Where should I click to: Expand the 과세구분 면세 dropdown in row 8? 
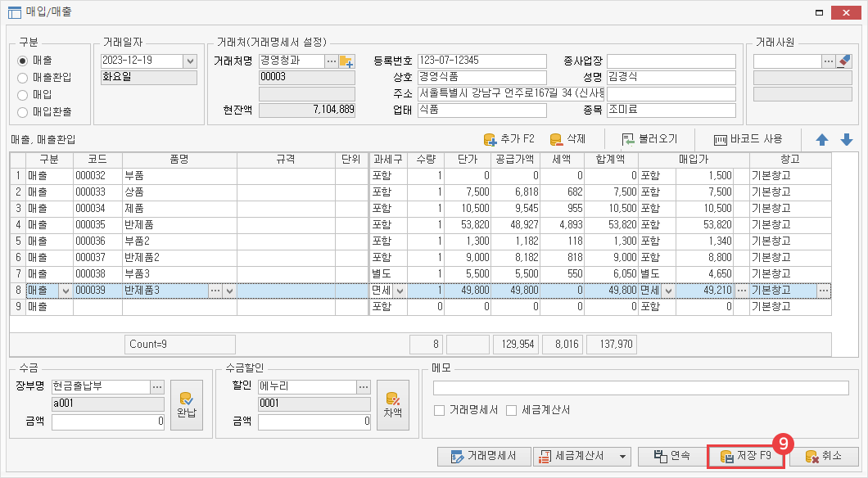[x=400, y=291]
